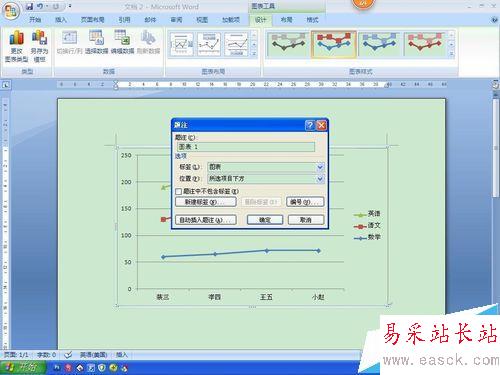Pick the red chart style swatch
The width and height of the screenshot is (500, 375).
(x=424, y=44)
